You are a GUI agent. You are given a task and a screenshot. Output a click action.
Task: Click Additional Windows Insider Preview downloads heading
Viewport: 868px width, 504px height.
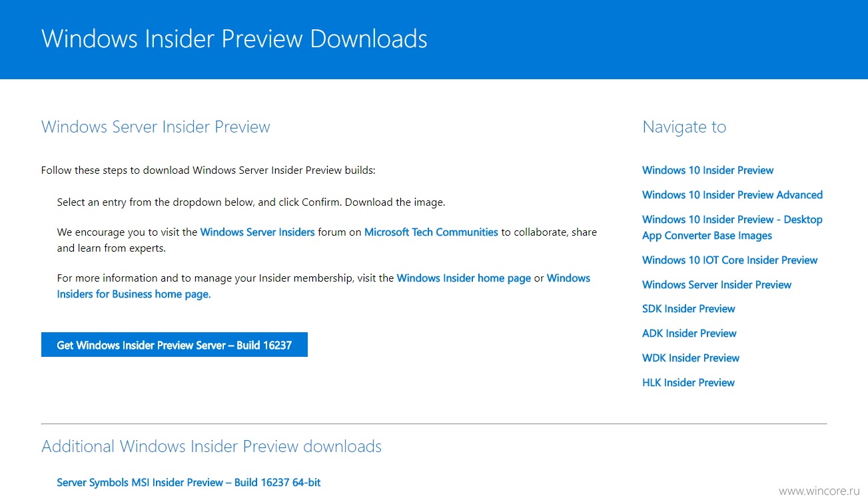(x=212, y=446)
